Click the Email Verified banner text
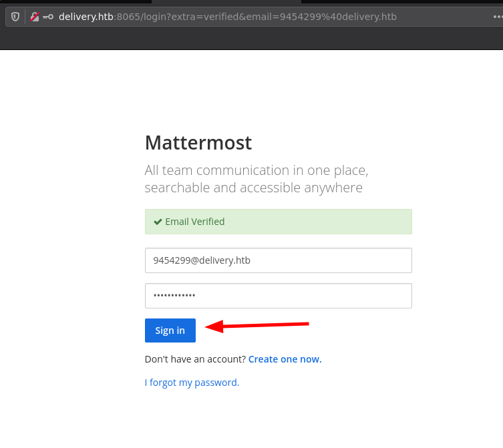 194,222
